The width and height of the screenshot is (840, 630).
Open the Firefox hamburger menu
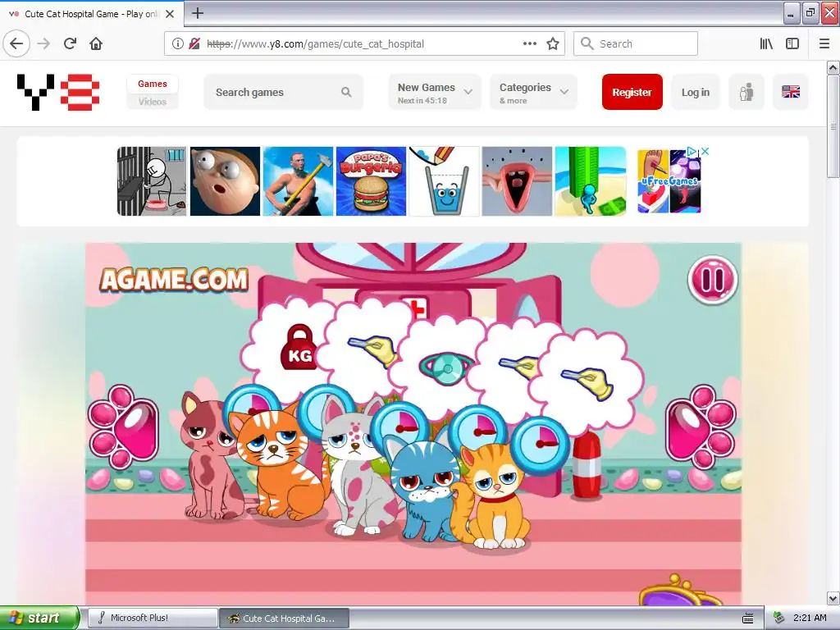tap(824, 43)
